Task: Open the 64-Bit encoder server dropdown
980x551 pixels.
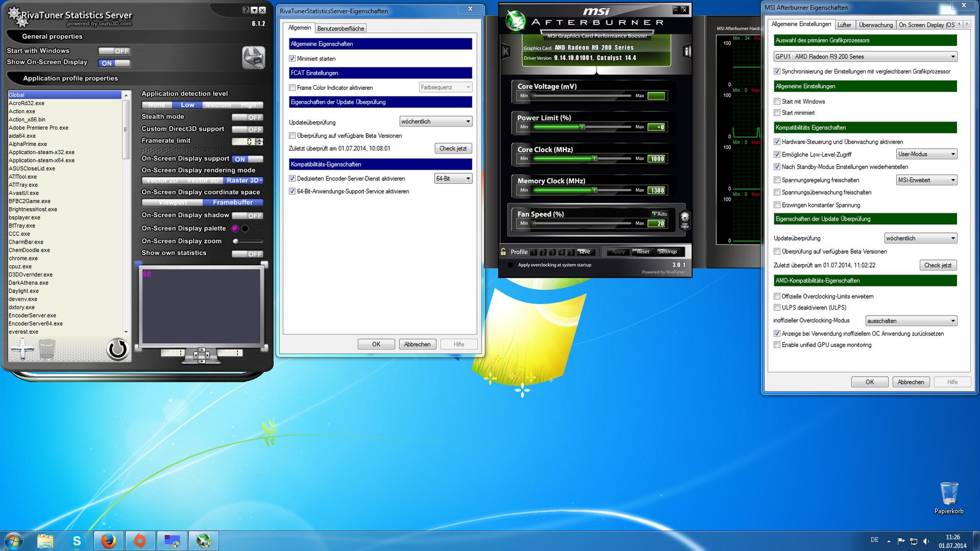Action: (x=453, y=179)
